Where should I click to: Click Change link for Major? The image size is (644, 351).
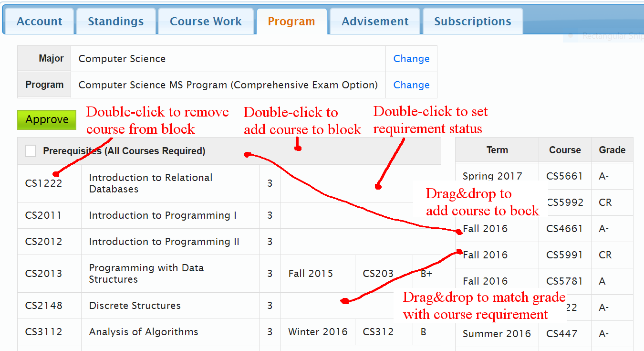pyautogui.click(x=411, y=59)
